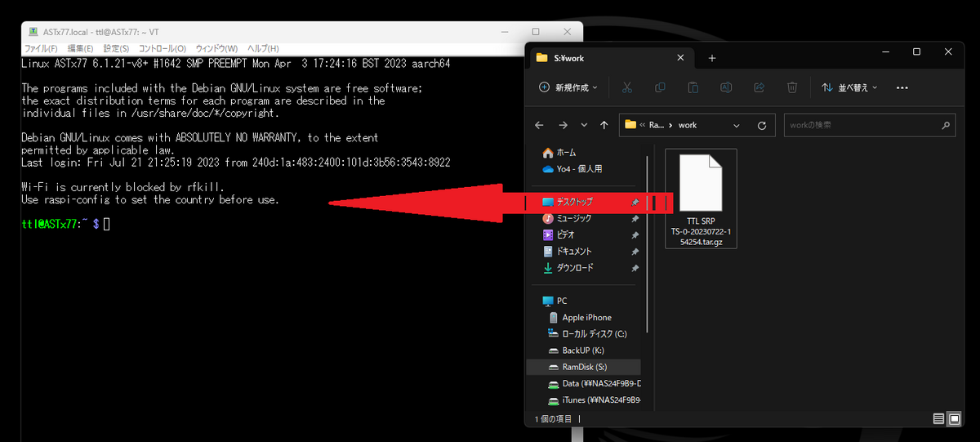980x442 pixels.
Task: Open the 新規作成 dropdown in Explorer
Action: [568, 87]
